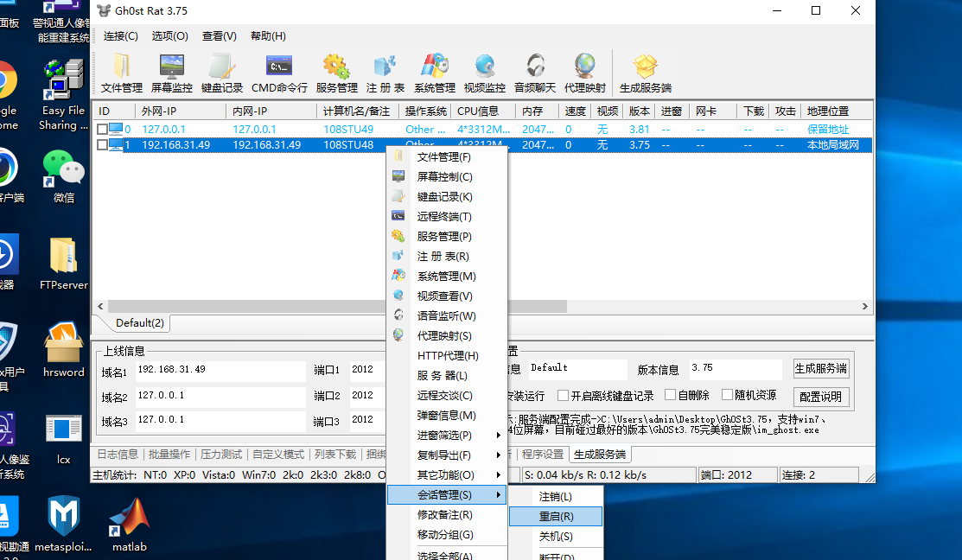This screenshot has height=560, width=962.
Task: Click the scroll right arrow of host list
Action: tap(864, 306)
